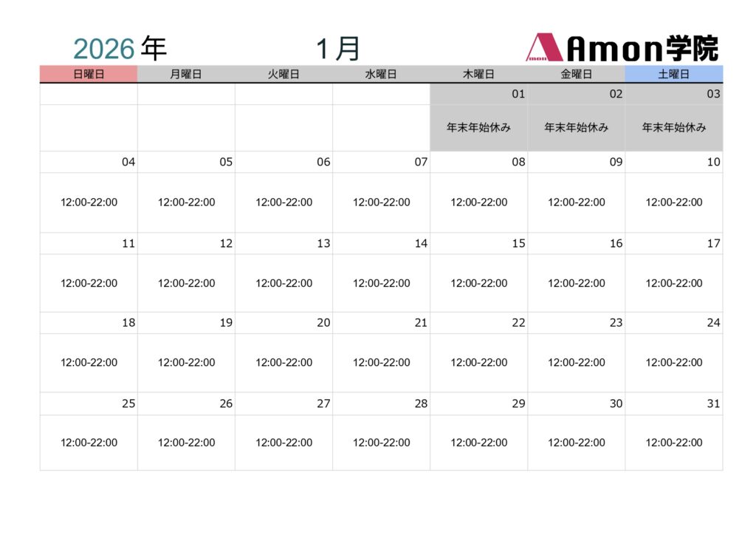Click the 1月 month title
This screenshot has height=535, width=756.
(338, 49)
